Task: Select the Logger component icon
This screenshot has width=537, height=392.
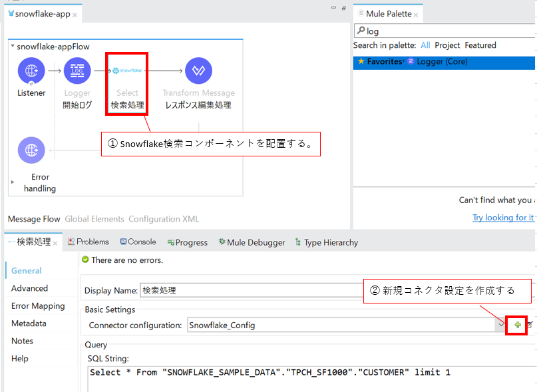Action: click(77, 71)
